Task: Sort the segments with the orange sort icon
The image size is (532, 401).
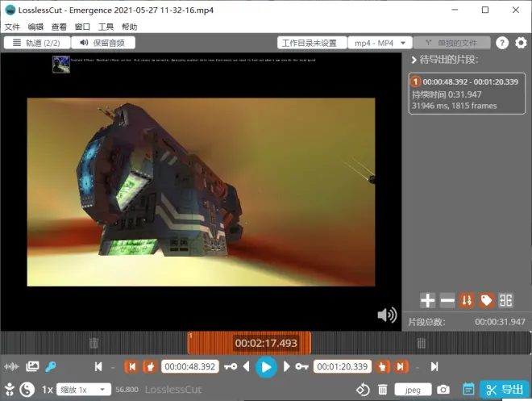Action: click(467, 300)
